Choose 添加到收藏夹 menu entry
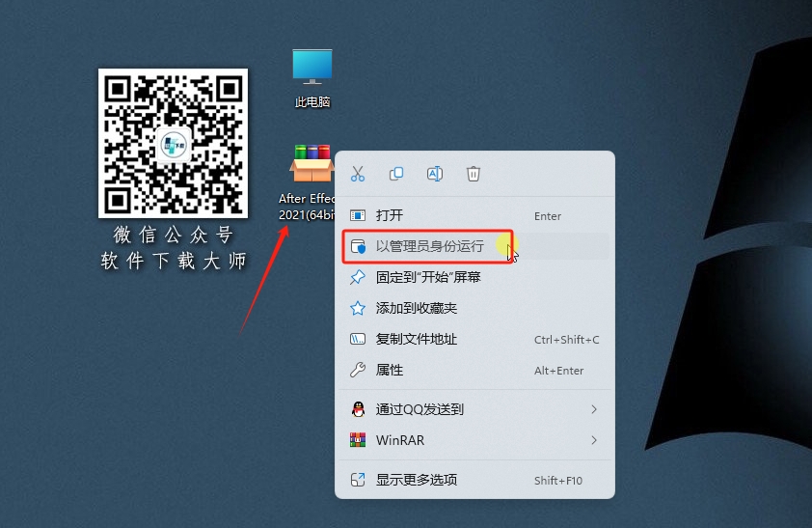This screenshot has height=528, width=812. [x=474, y=308]
